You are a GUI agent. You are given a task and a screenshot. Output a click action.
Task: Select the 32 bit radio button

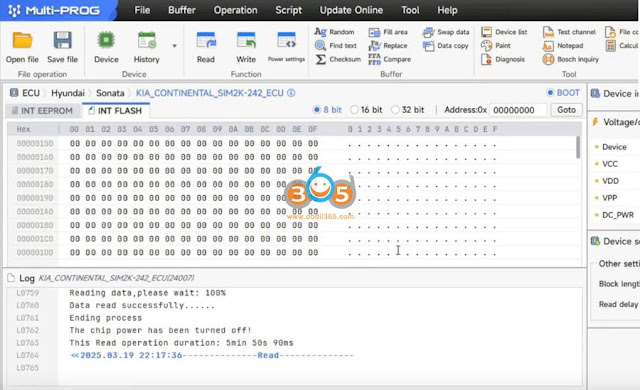coord(395,110)
